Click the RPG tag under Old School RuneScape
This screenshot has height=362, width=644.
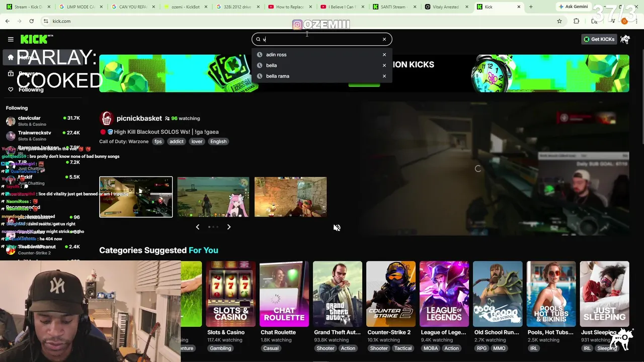(x=481, y=348)
